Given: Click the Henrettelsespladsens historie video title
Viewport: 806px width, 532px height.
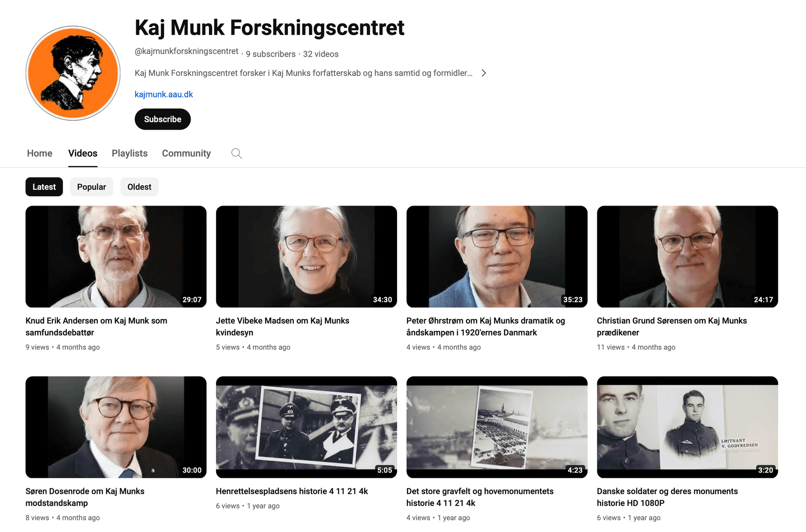Looking at the screenshot, I should 292,491.
